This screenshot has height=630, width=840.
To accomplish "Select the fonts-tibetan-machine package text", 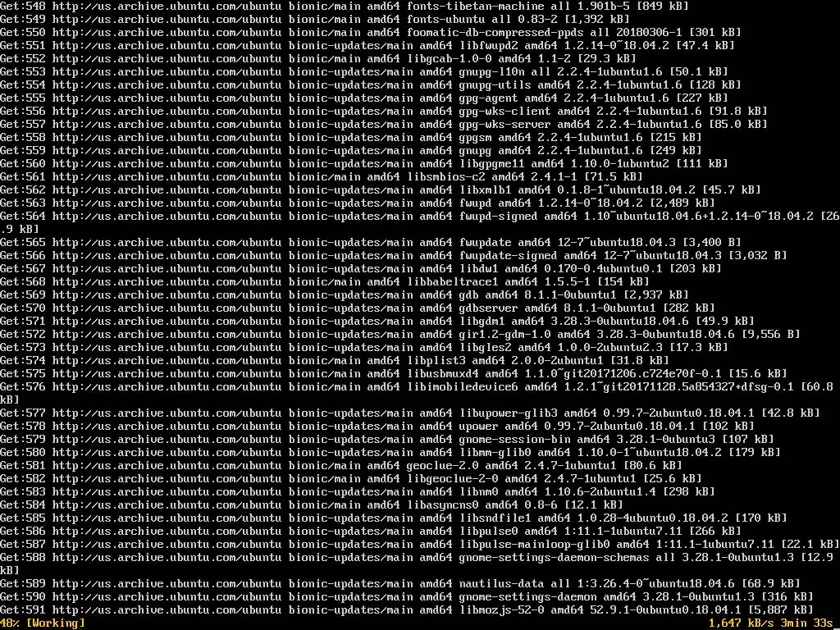I will tap(475, 7).
